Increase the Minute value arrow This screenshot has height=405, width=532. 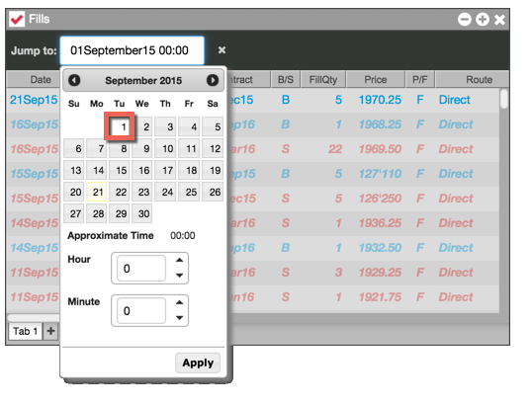pos(180,302)
